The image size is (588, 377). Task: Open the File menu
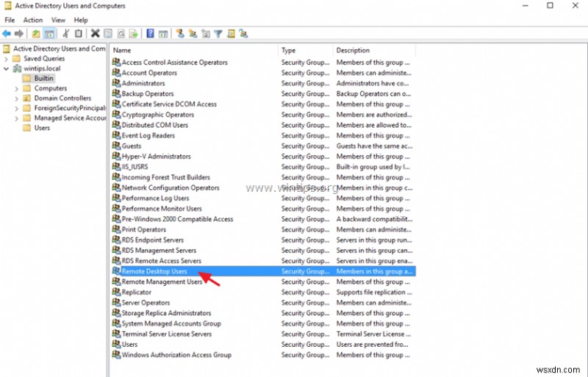[10, 20]
